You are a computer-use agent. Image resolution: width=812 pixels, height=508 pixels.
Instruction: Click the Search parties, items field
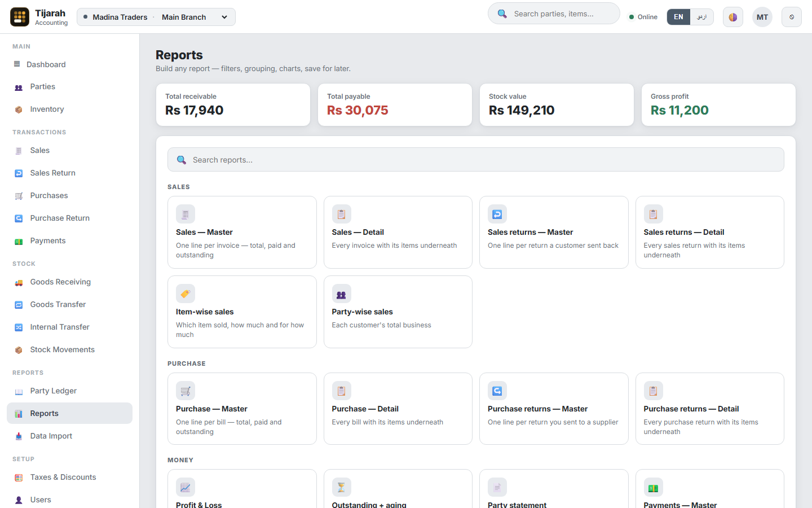point(554,14)
